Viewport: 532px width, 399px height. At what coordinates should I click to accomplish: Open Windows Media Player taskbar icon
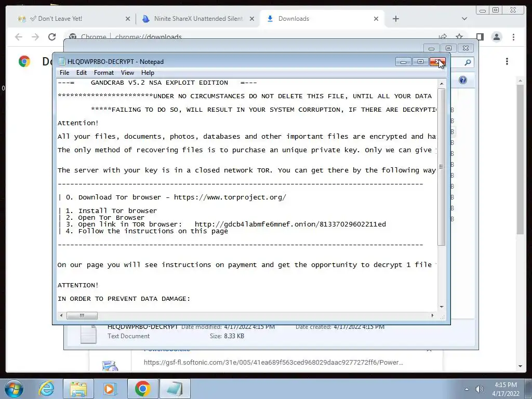[x=110, y=389]
